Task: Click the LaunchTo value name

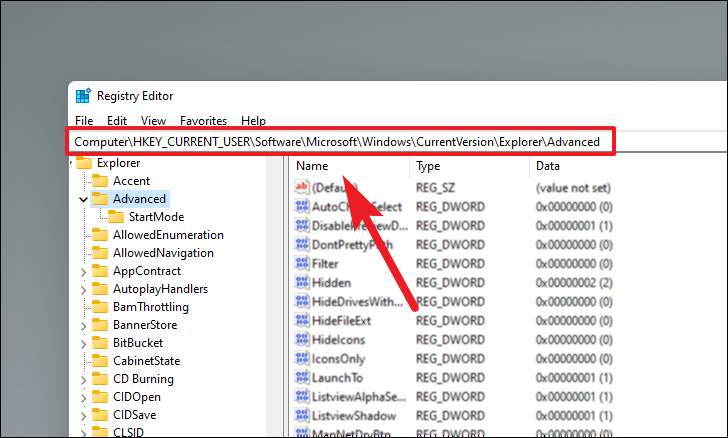Action: [x=337, y=378]
